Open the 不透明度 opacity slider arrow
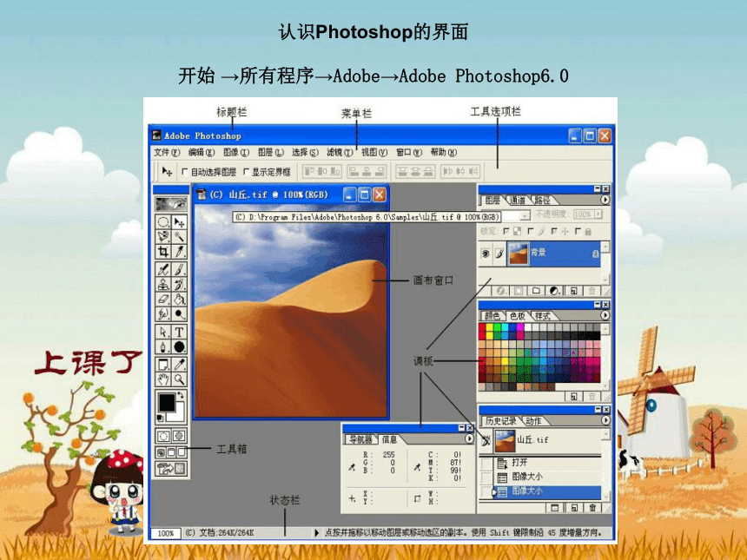747x560 pixels. (x=598, y=214)
